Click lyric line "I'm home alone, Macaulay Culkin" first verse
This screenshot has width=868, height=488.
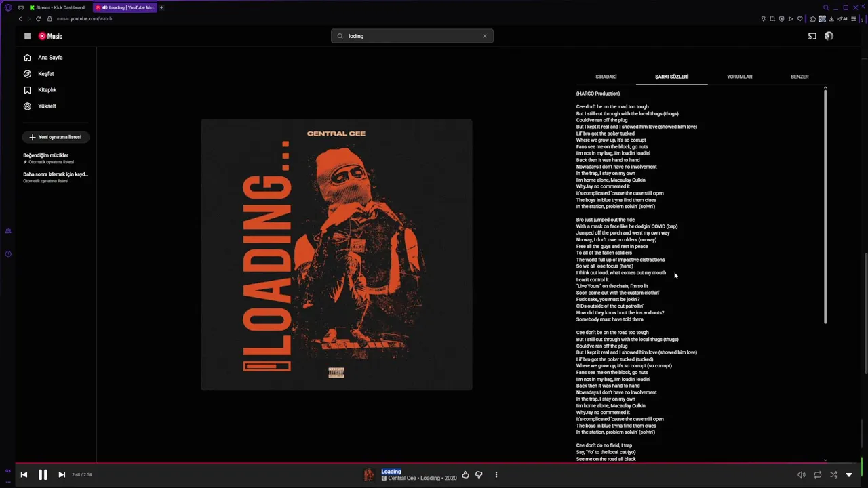[610, 180]
